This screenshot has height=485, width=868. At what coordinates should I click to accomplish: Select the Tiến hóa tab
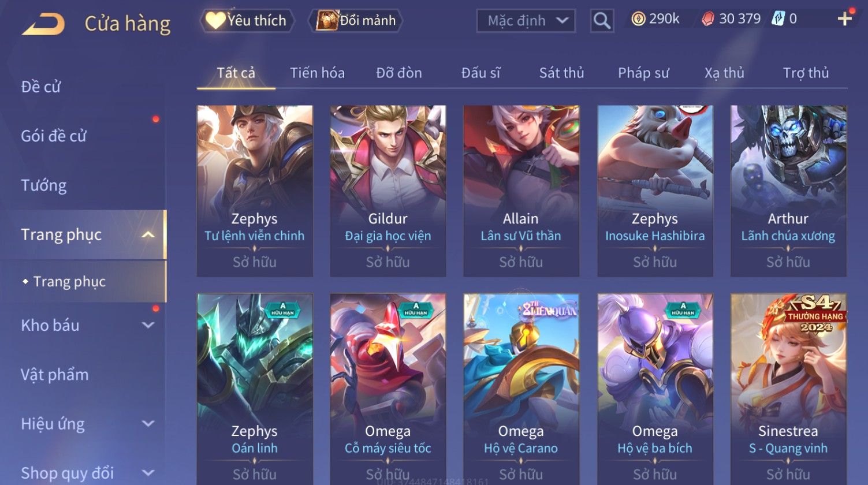click(x=317, y=73)
